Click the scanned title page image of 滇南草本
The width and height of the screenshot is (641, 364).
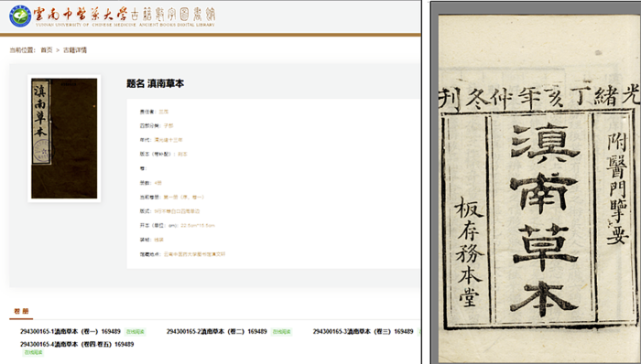click(x=538, y=188)
